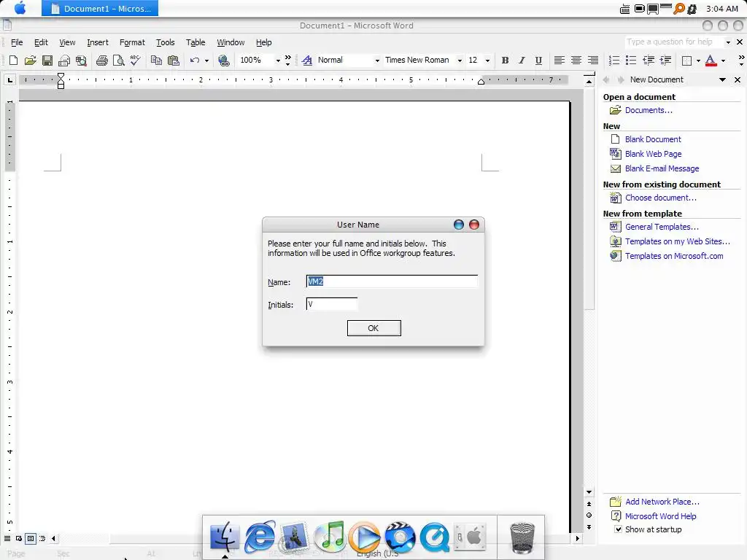Open Microsoft Word Help link
This screenshot has height=560, width=747.
(660, 516)
